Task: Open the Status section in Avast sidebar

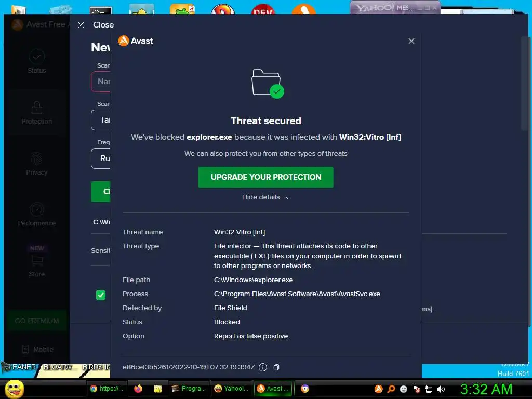Action: [x=37, y=62]
